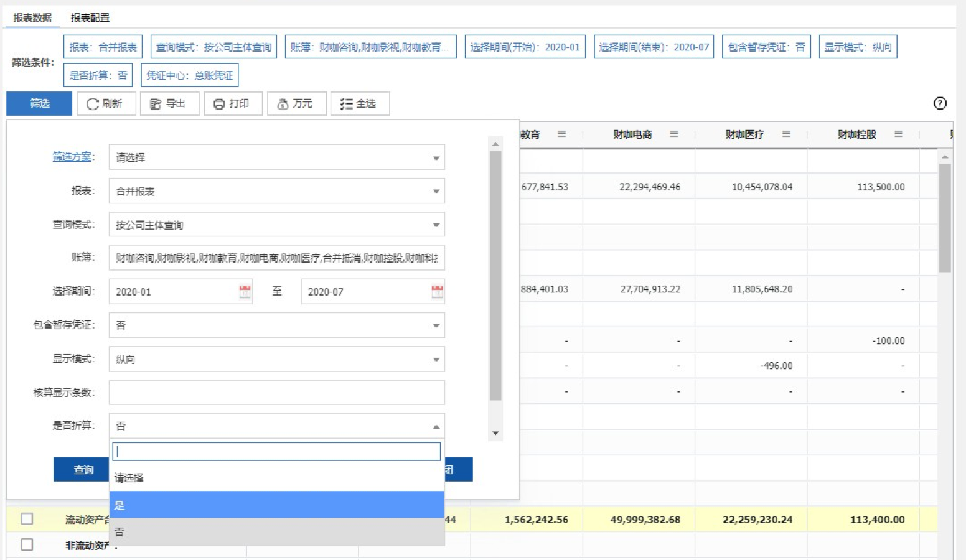Click the 刷新 refresh button
The image size is (966, 560).
pyautogui.click(x=106, y=103)
